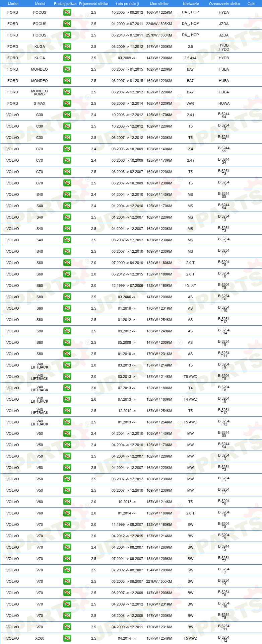The image size is (262, 644).
Task: Click fuel icon in FOCUS 257kW / 350KM row
Action: point(67,35)
